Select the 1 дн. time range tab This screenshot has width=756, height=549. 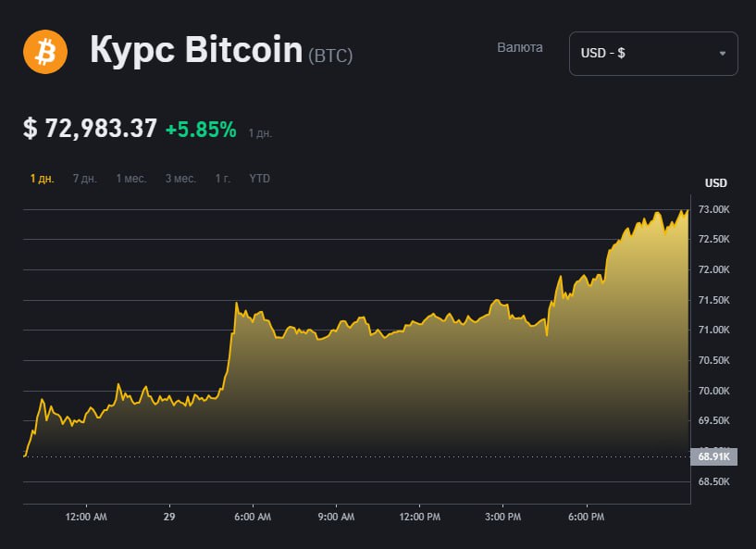42,179
